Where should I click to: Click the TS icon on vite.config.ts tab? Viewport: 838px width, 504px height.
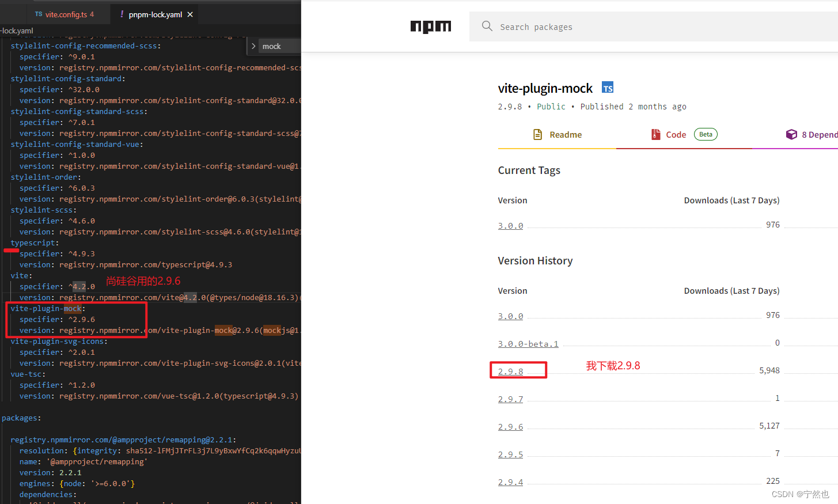[39, 14]
